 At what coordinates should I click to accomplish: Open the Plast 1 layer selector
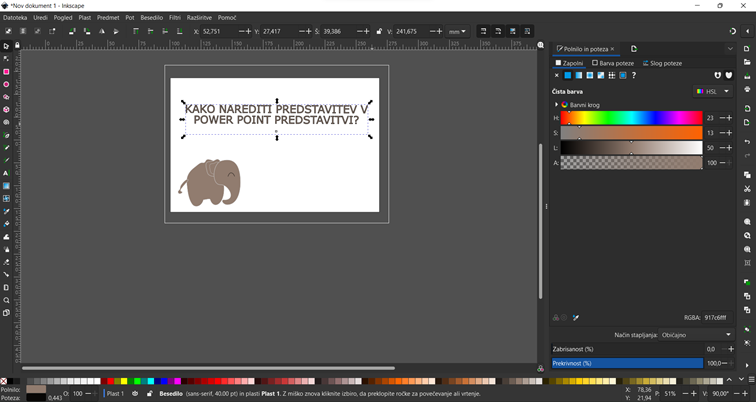[114, 394]
